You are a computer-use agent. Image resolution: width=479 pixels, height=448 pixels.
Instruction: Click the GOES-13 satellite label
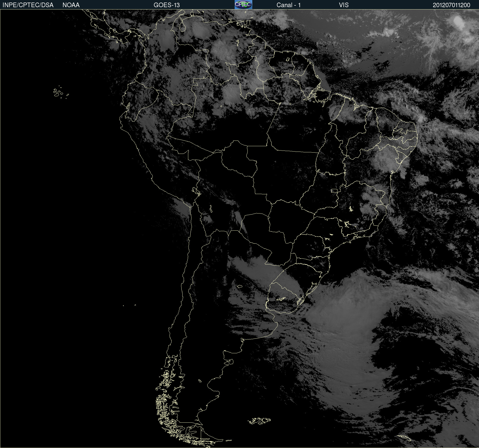pos(167,5)
